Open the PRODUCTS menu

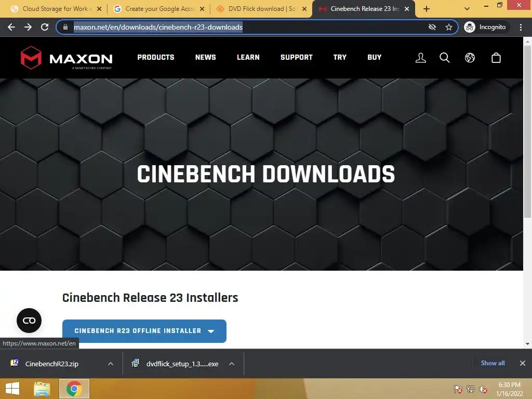pos(156,57)
